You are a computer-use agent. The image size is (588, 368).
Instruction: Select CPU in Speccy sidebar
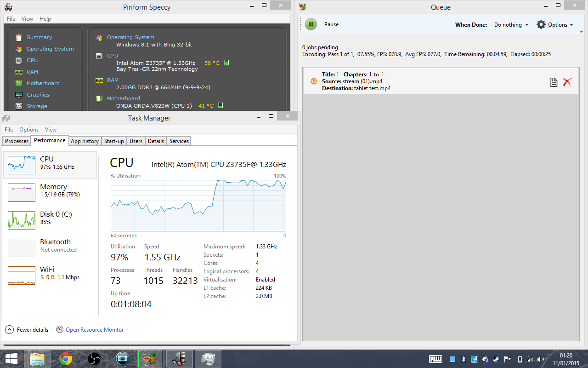[x=32, y=60]
